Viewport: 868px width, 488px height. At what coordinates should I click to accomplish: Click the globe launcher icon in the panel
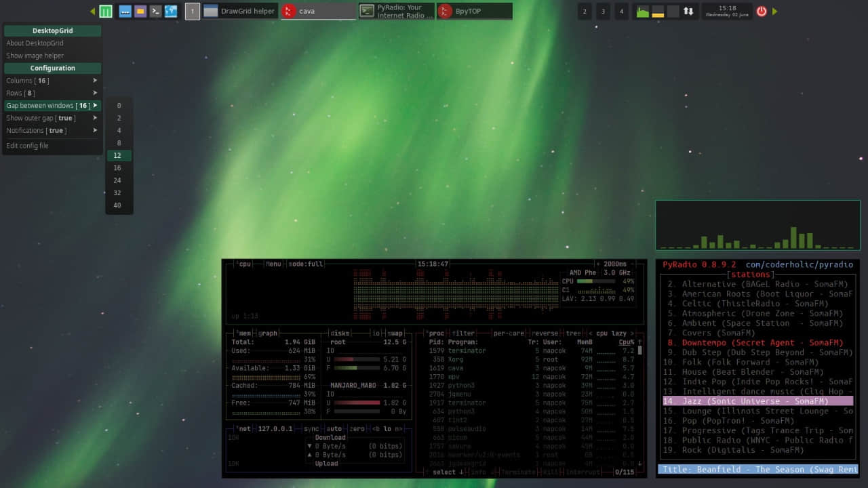171,11
